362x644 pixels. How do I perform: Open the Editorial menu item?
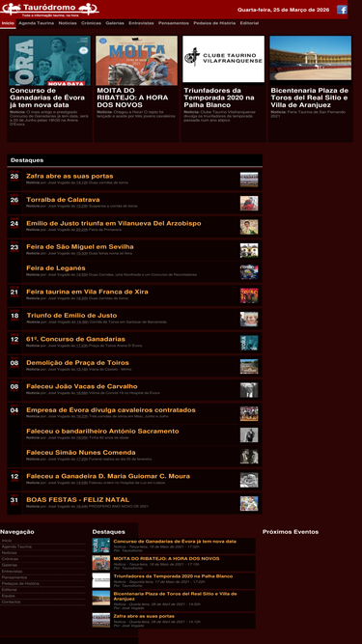coord(249,23)
